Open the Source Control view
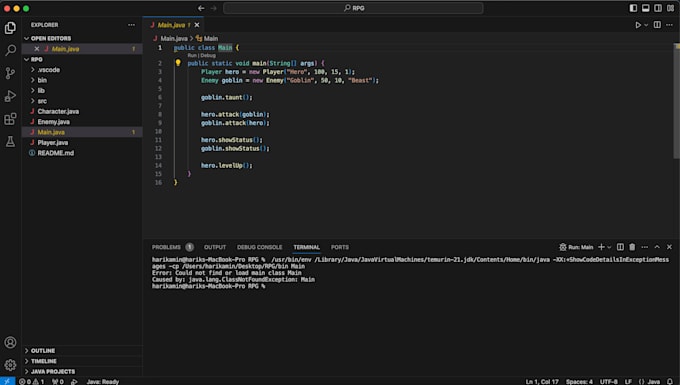Viewport: 680px width, 385px height. 10,73
